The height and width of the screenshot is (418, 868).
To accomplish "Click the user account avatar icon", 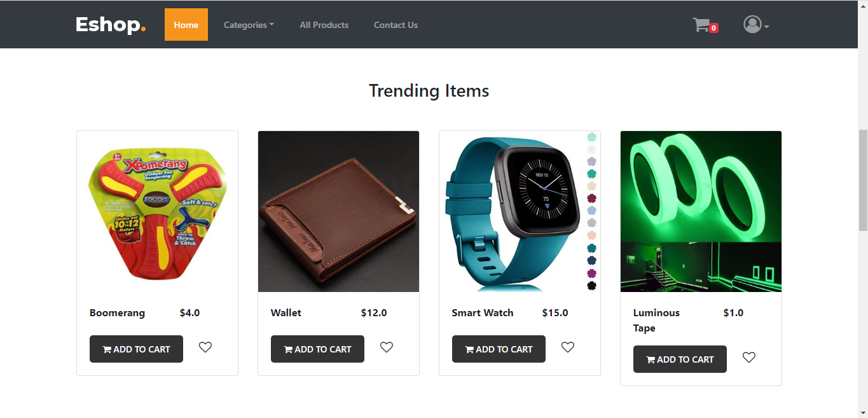I will (752, 24).
